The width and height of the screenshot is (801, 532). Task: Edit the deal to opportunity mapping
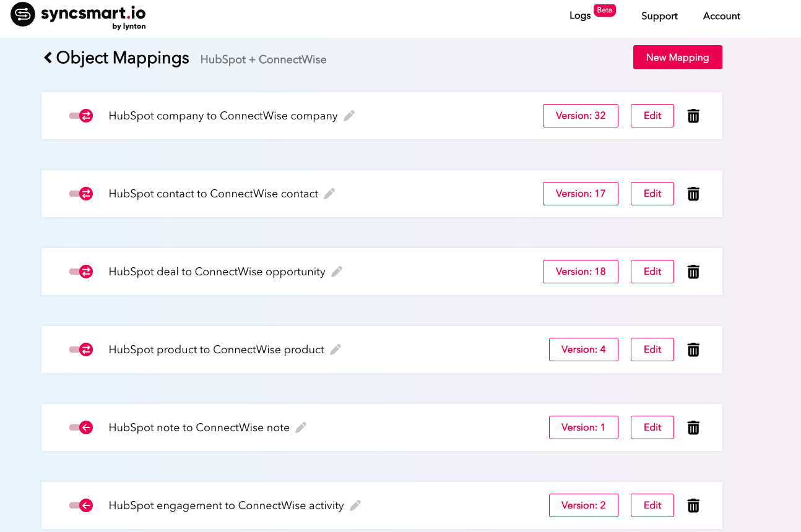[652, 271]
